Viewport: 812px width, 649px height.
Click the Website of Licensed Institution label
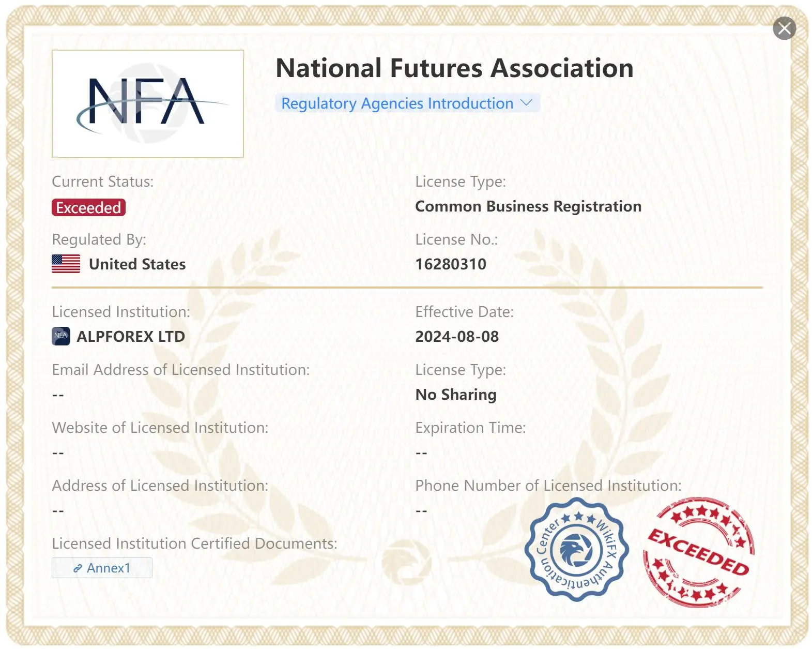(160, 428)
